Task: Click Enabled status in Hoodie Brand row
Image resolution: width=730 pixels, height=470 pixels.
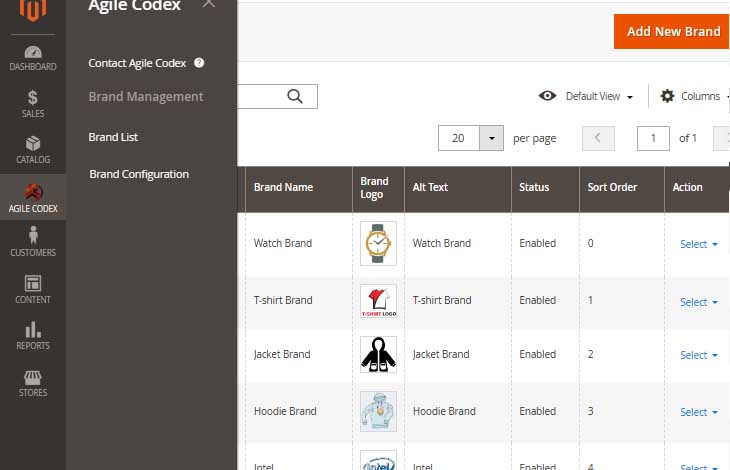Action: pos(538,411)
